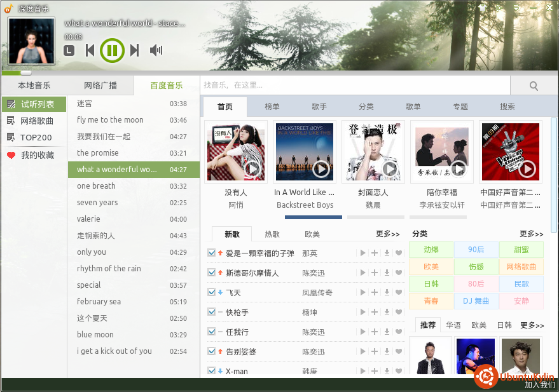Open the 榜单 tab
The width and height of the screenshot is (559, 392).
(x=272, y=107)
